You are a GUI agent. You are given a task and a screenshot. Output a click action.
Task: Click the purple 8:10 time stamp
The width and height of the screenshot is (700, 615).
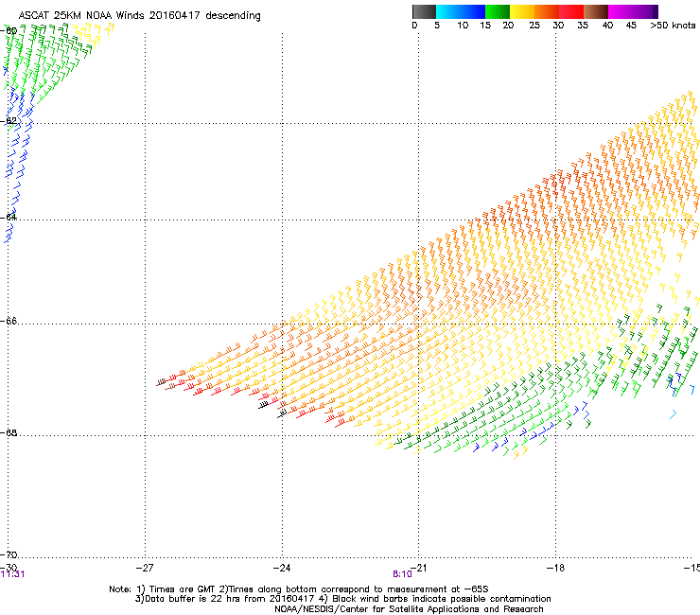pos(402,574)
